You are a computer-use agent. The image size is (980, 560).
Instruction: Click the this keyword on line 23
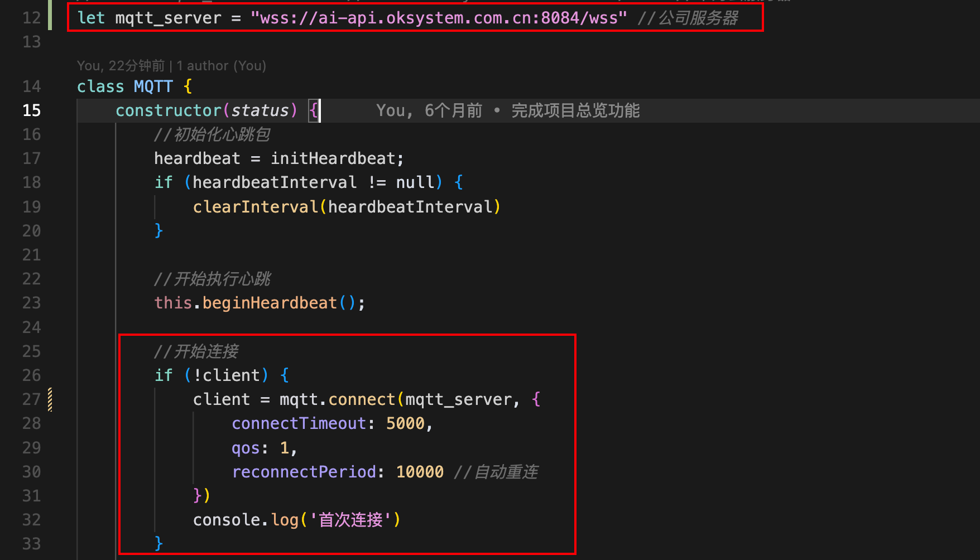173,303
